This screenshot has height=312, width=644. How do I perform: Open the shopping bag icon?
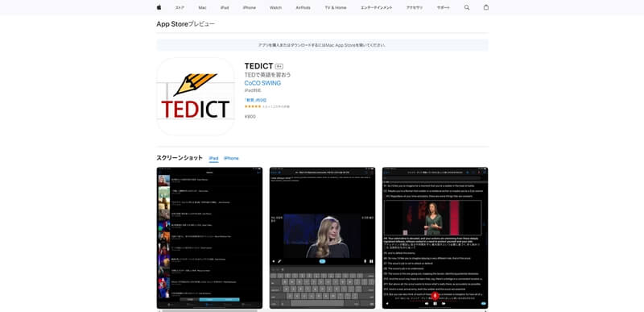(x=486, y=7)
